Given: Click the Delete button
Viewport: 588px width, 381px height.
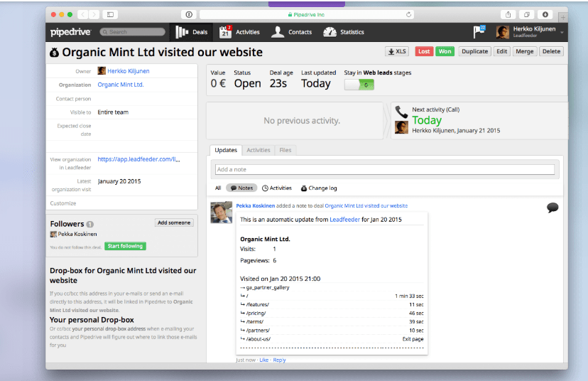Looking at the screenshot, I should 551,51.
